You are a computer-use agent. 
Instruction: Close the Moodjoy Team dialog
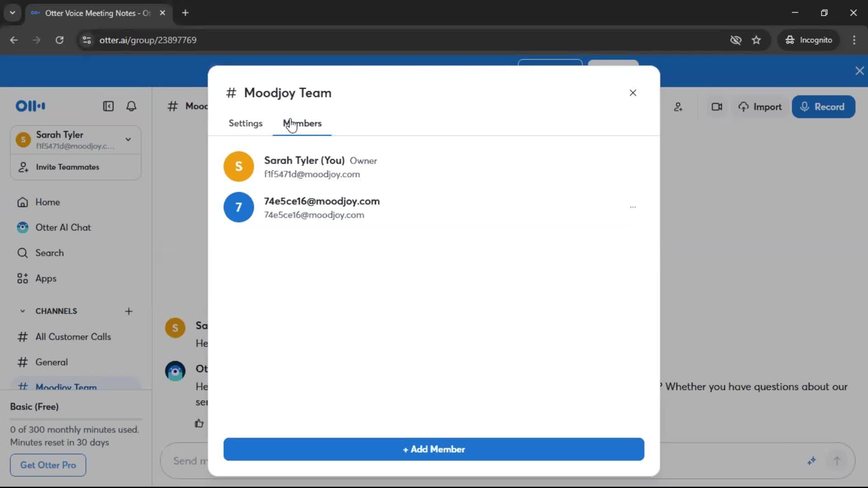[633, 93]
